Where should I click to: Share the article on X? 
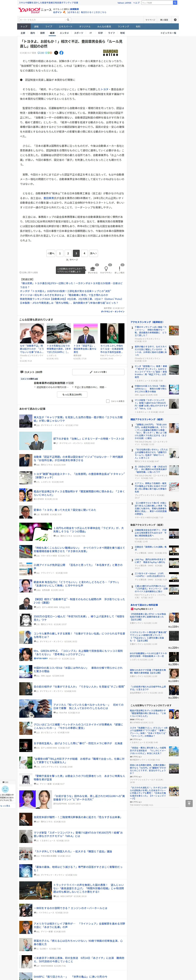coord(56,53)
